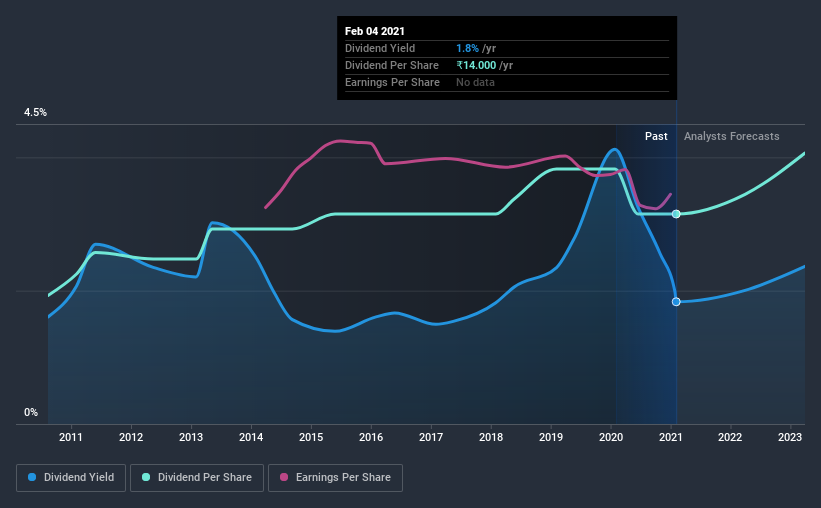
Task: Click the Feb 04 2021 tooltip date
Action: click(x=375, y=31)
